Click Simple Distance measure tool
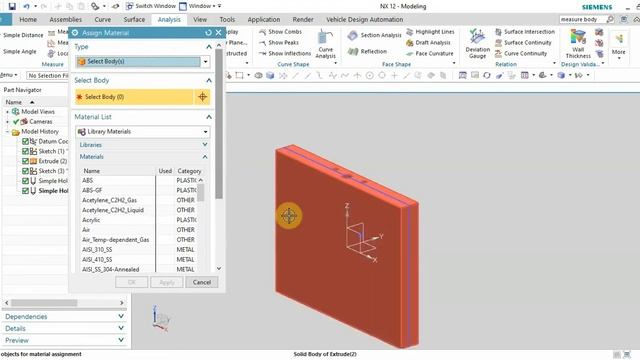The height and width of the screenshot is (360, 640). [x=22, y=36]
